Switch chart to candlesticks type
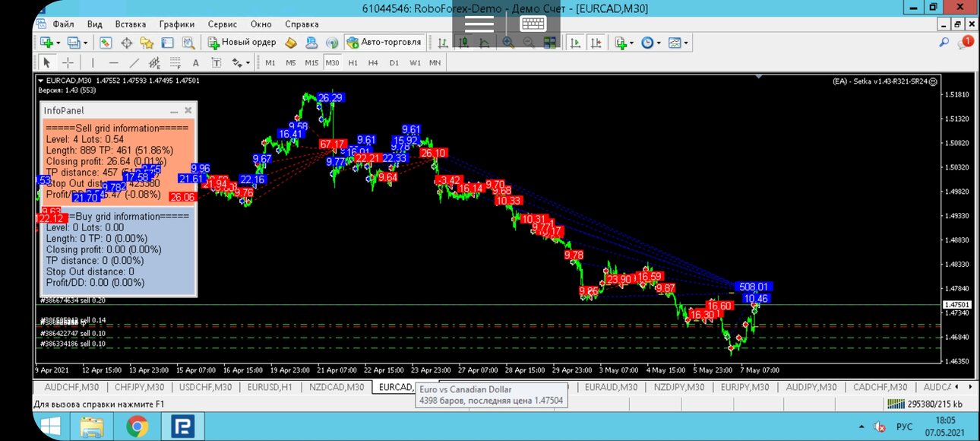The image size is (980, 441). point(463,43)
